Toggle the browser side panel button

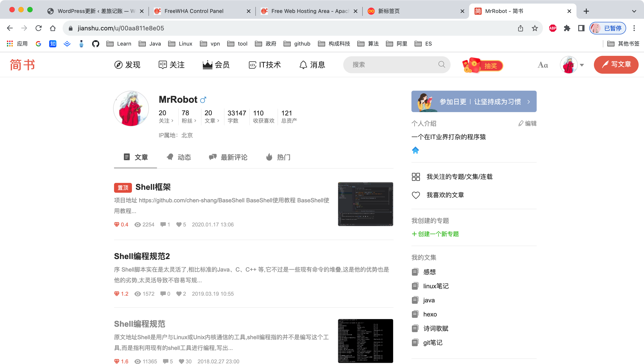581,28
